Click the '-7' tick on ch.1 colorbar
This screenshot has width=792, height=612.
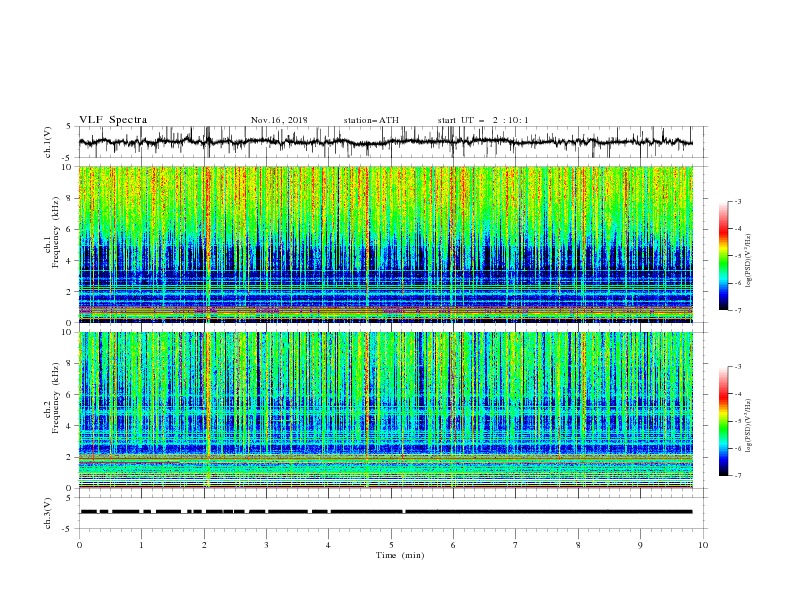(737, 310)
